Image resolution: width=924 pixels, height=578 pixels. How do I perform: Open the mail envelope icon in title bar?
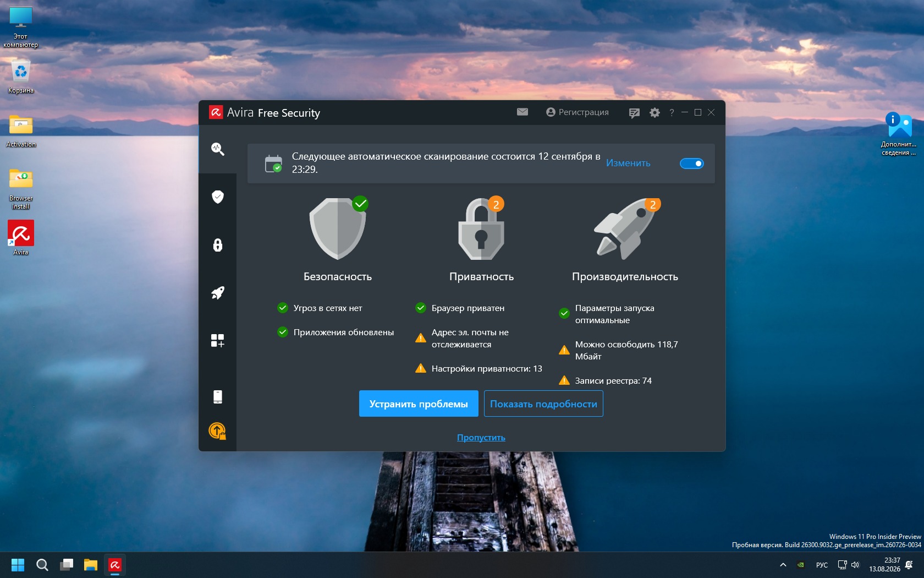tap(522, 112)
